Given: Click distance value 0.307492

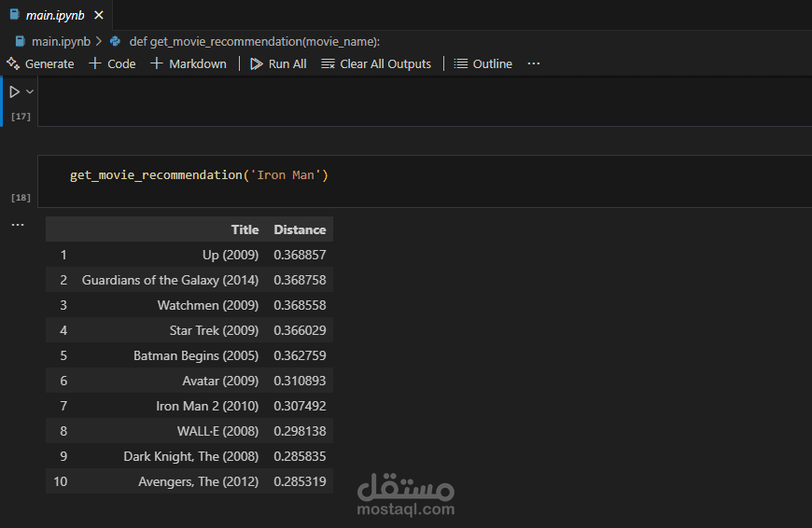Looking at the screenshot, I should click(300, 406).
